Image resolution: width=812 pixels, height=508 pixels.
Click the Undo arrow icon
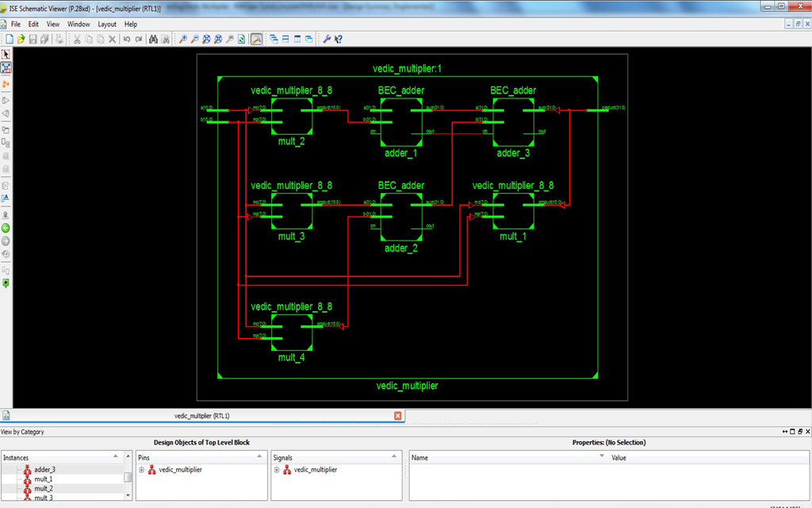click(126, 39)
